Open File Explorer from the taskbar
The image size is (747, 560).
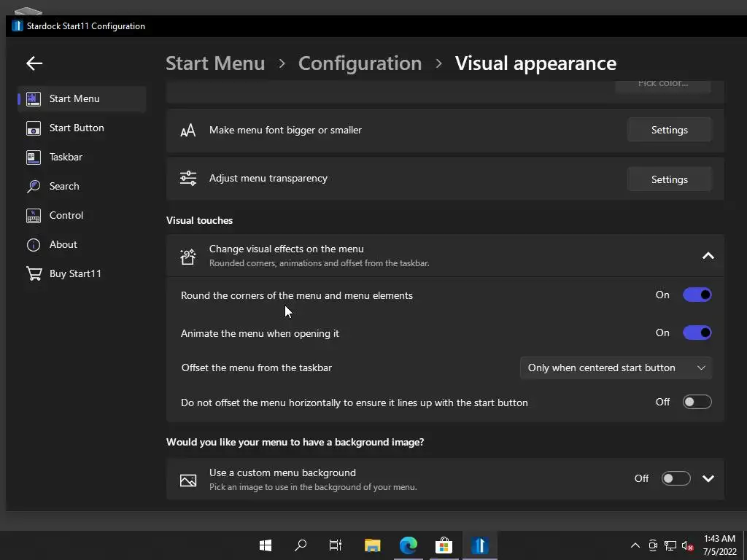point(372,545)
